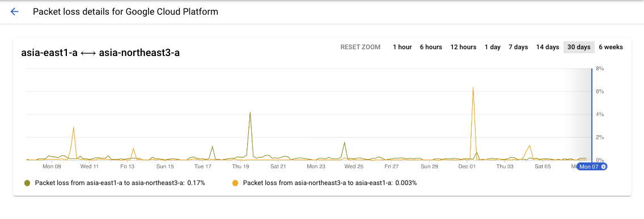This screenshot has height=219, width=644.
Task: Click the Mon 07 timeline marker label
Action: 588,166
